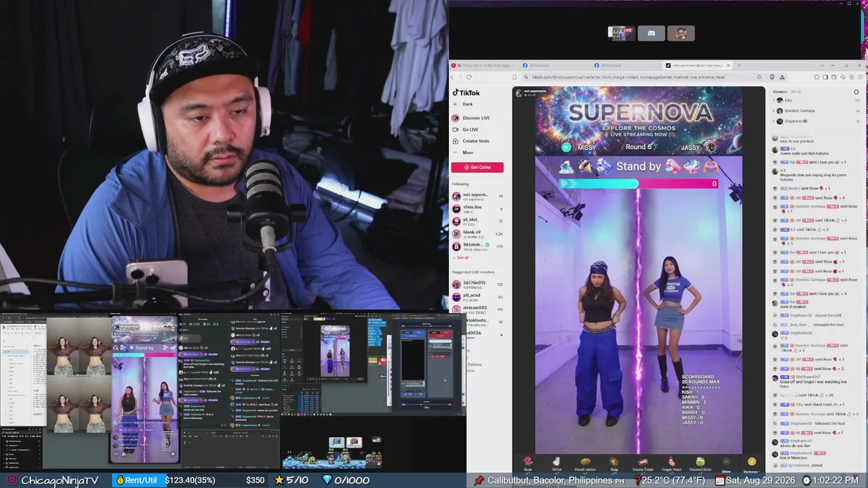This screenshot has height=488, width=868.
Task: Close the nxt.supernova TikTok tab
Action: 728,65
